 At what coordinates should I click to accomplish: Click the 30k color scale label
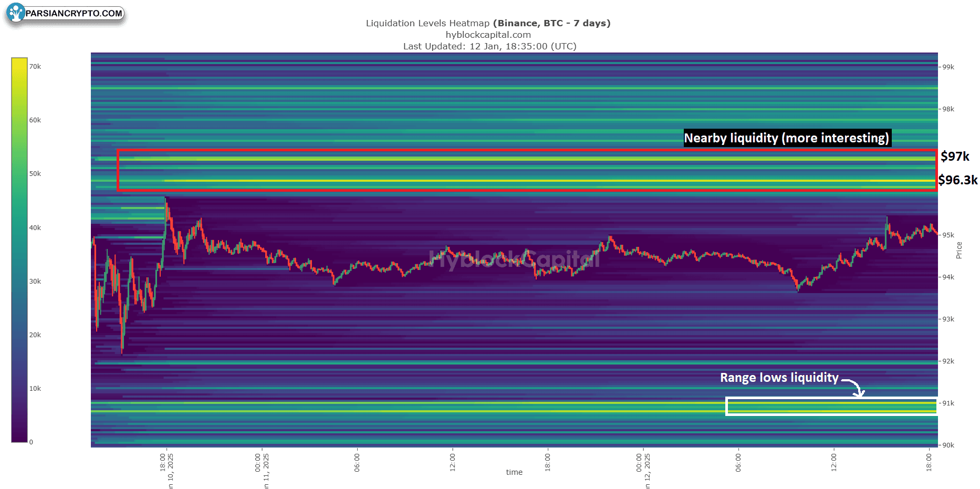coord(35,282)
